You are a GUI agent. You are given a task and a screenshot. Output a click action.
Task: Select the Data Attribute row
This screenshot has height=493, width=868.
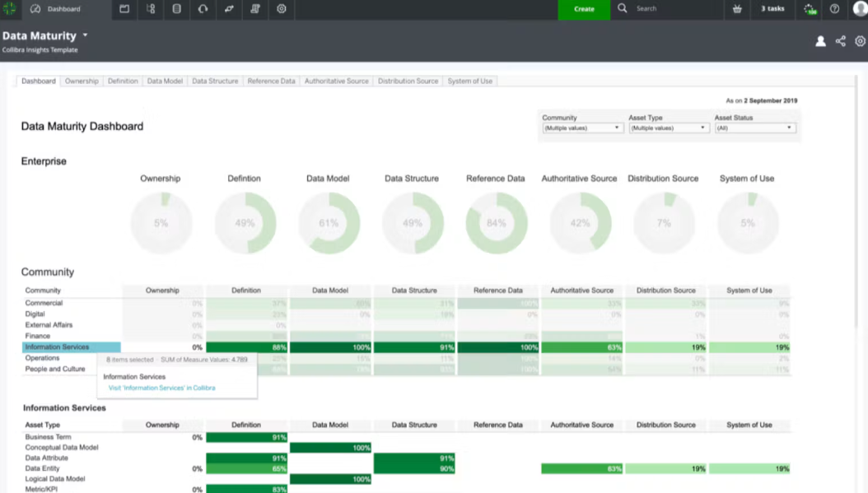click(x=406, y=458)
